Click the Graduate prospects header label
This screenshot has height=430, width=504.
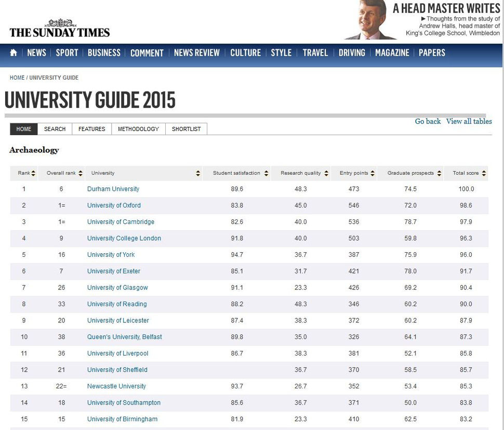410,173
